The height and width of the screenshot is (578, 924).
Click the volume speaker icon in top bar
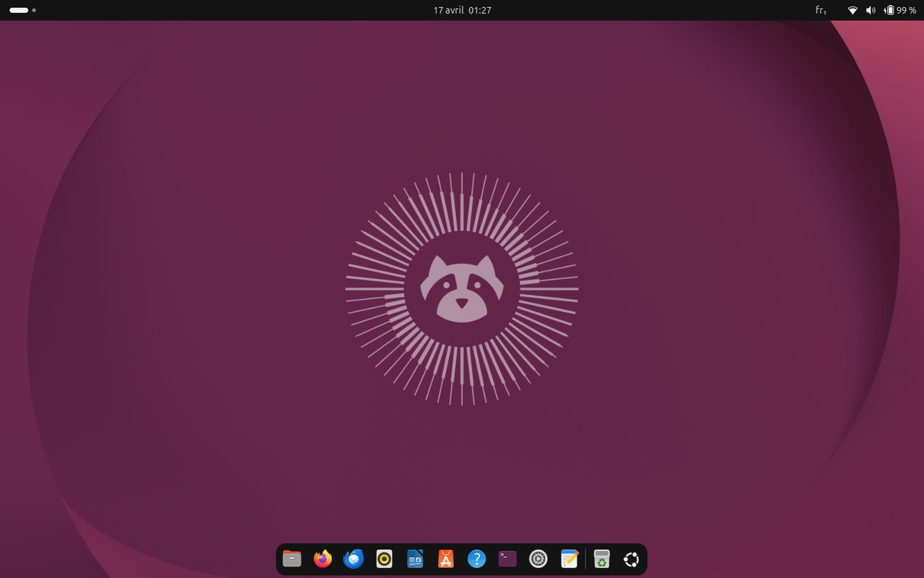(x=871, y=10)
